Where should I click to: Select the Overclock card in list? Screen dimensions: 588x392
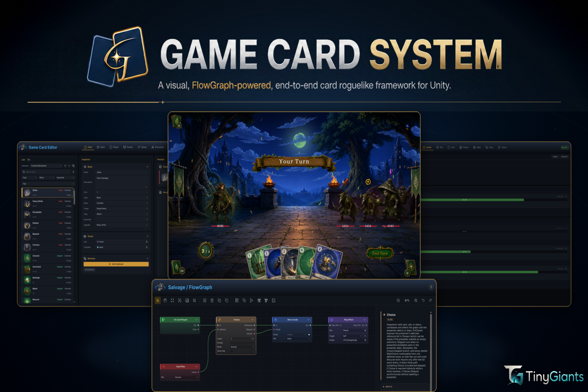tap(47, 269)
